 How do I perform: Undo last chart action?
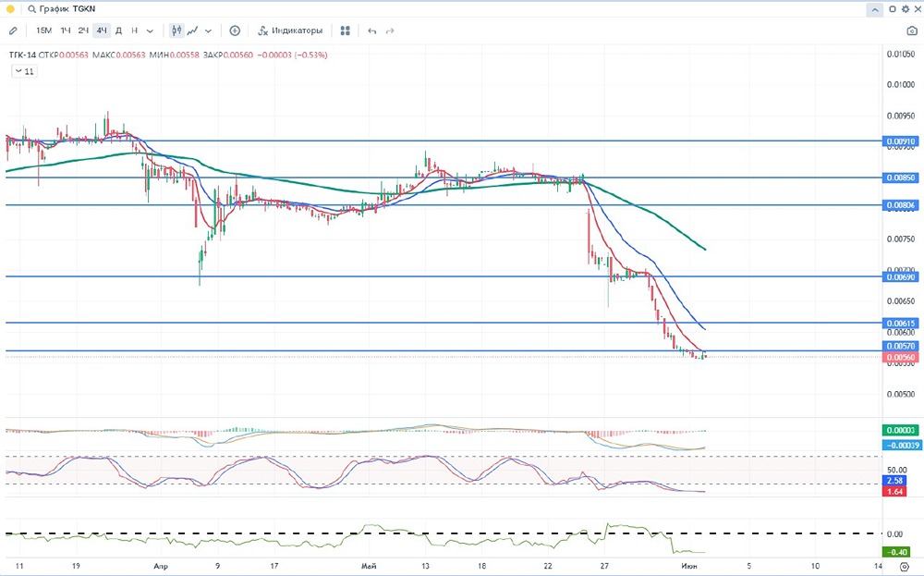coord(371,31)
